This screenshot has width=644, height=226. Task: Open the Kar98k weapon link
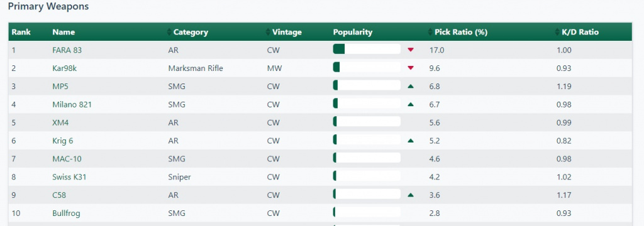pyautogui.click(x=65, y=68)
